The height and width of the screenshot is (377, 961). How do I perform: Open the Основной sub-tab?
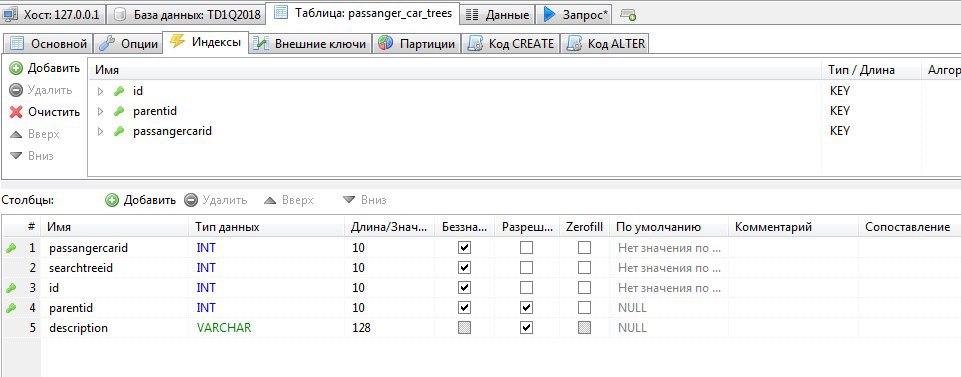click(x=49, y=44)
